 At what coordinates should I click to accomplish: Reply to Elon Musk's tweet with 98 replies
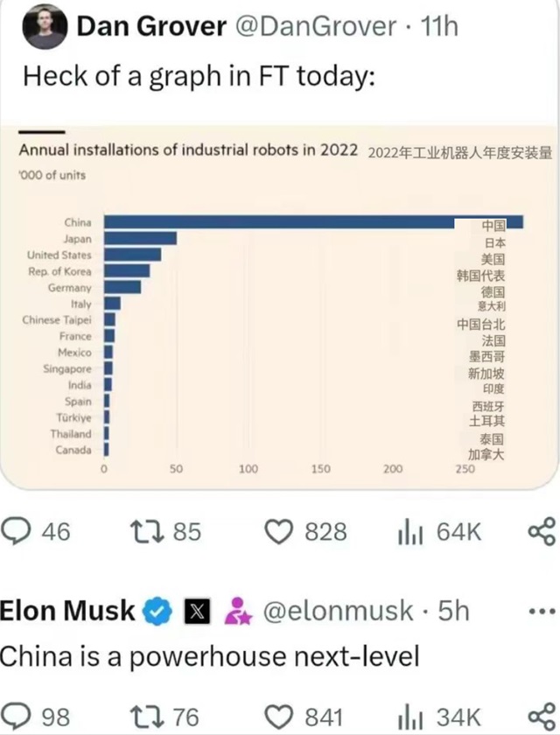(x=16, y=717)
